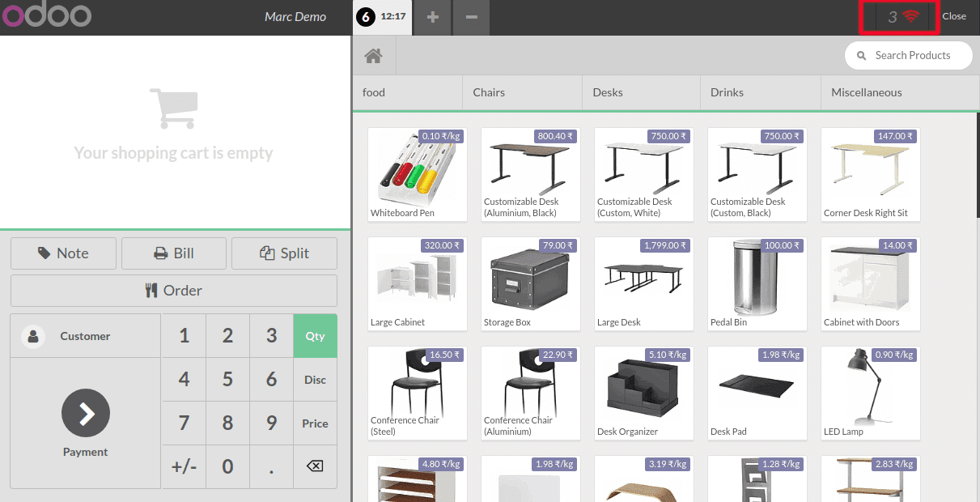Image resolution: width=980 pixels, height=502 pixels.
Task: Open the Drinks category
Action: pos(760,92)
